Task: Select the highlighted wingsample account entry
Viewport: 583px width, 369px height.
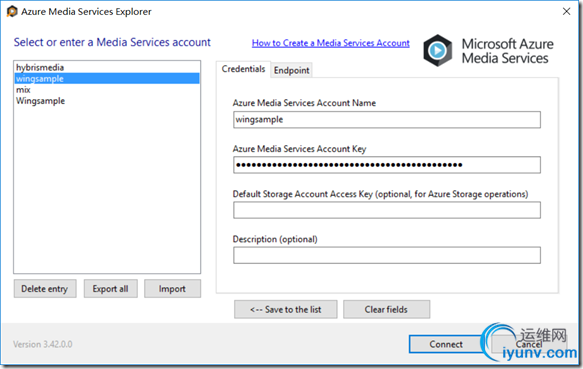Action: (x=107, y=78)
